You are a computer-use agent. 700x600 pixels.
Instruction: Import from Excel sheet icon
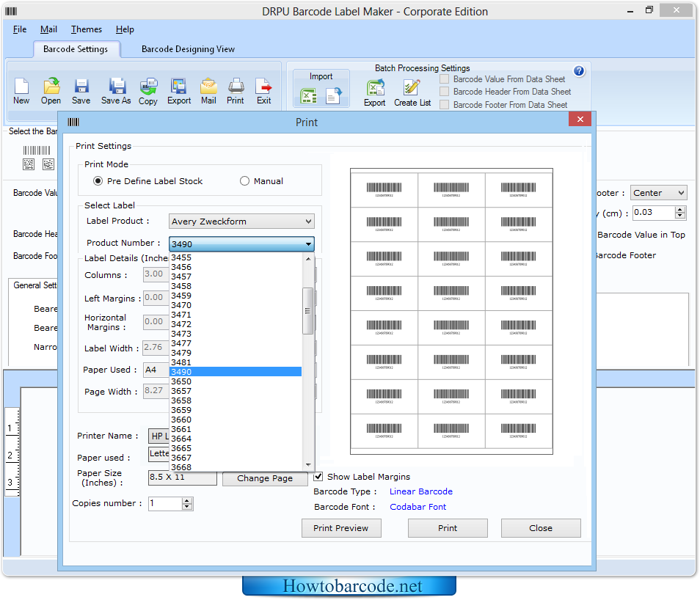(x=308, y=95)
